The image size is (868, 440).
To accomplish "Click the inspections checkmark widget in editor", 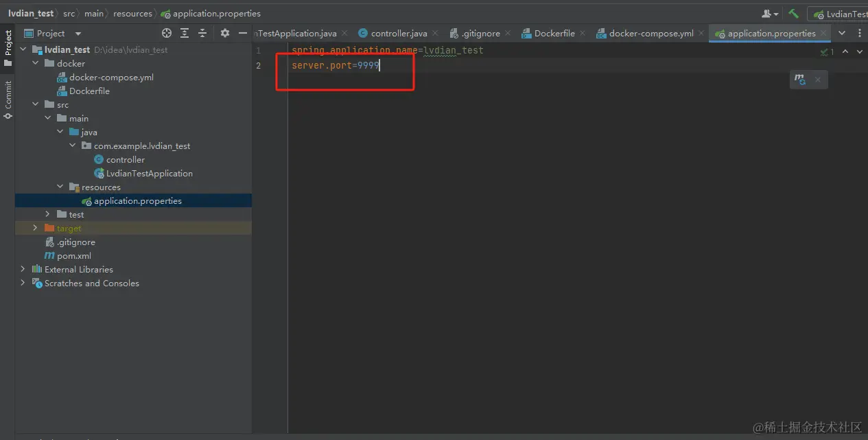I will coord(828,51).
